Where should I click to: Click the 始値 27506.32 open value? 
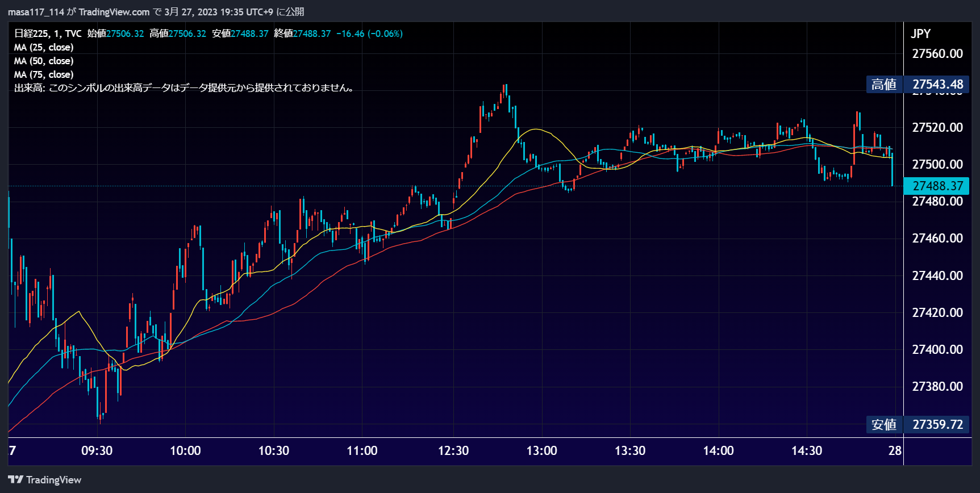click(x=115, y=34)
